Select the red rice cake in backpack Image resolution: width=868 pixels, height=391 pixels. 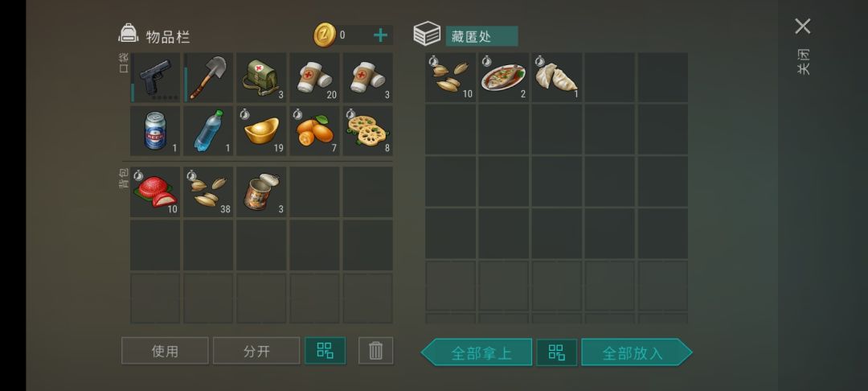[156, 191]
